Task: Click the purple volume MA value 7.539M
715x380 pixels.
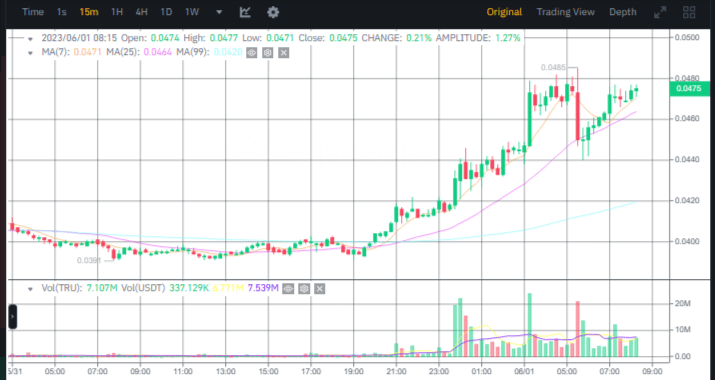Action: point(263,288)
